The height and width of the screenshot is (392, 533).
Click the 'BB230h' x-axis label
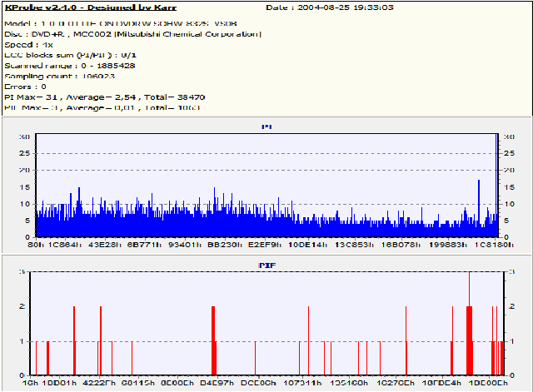(x=225, y=245)
